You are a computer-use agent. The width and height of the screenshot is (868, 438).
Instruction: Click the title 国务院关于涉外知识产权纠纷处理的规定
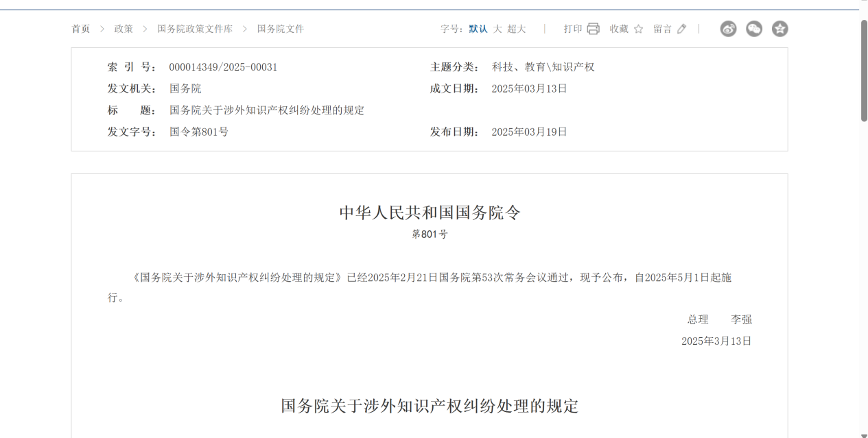[428, 406]
